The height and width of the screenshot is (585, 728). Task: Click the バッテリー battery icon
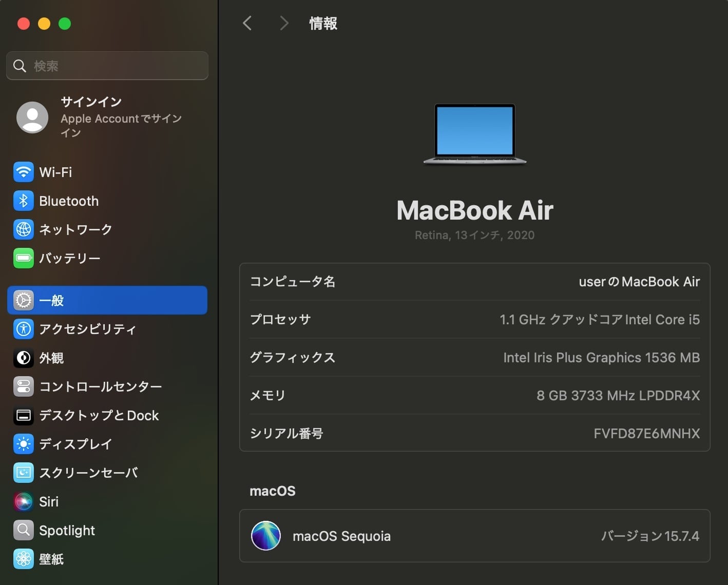tap(24, 258)
